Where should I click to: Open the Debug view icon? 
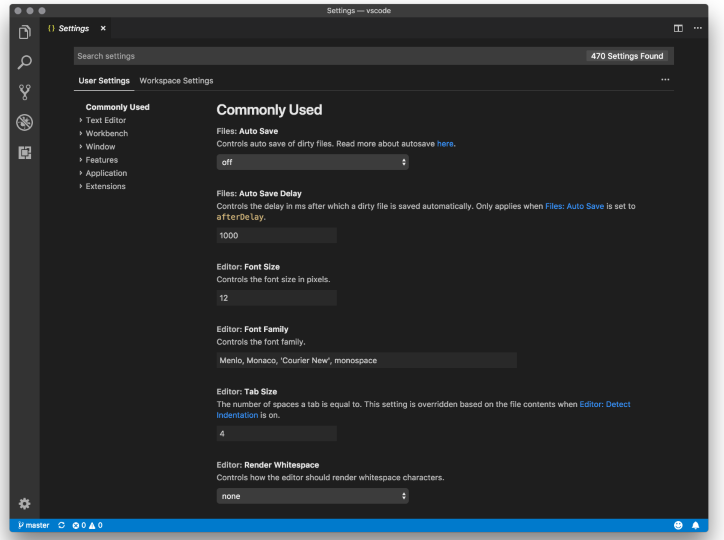25,122
